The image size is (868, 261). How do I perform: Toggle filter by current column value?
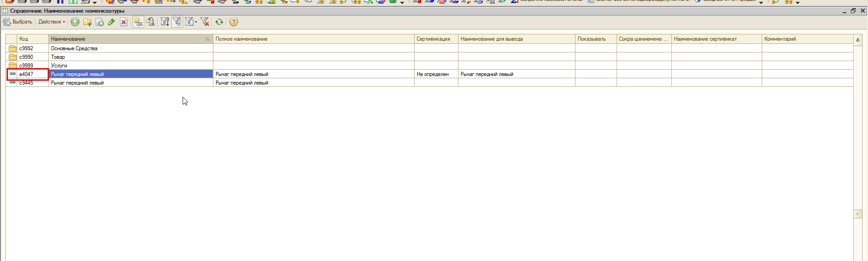pyautogui.click(x=177, y=22)
